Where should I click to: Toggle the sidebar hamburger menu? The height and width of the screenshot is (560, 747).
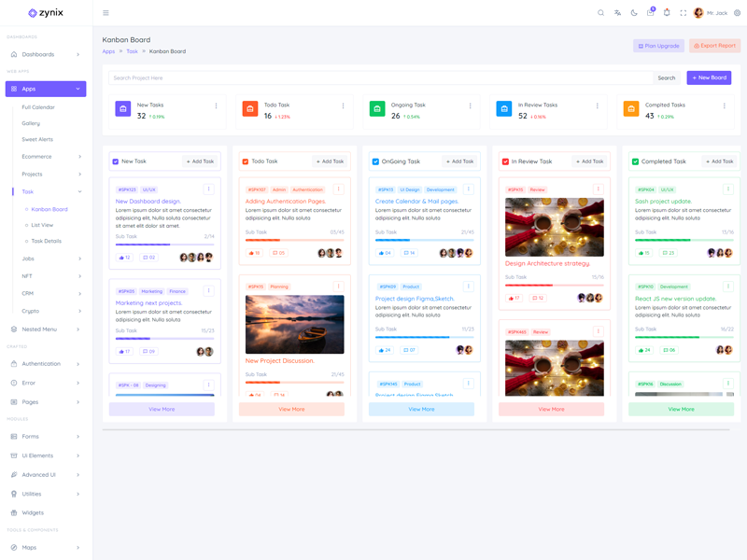point(106,13)
